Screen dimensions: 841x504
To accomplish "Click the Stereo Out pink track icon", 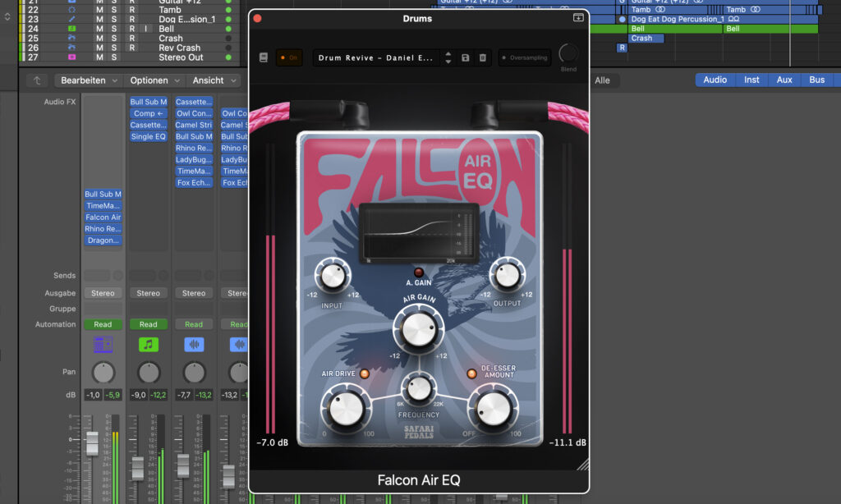I will click(72, 57).
